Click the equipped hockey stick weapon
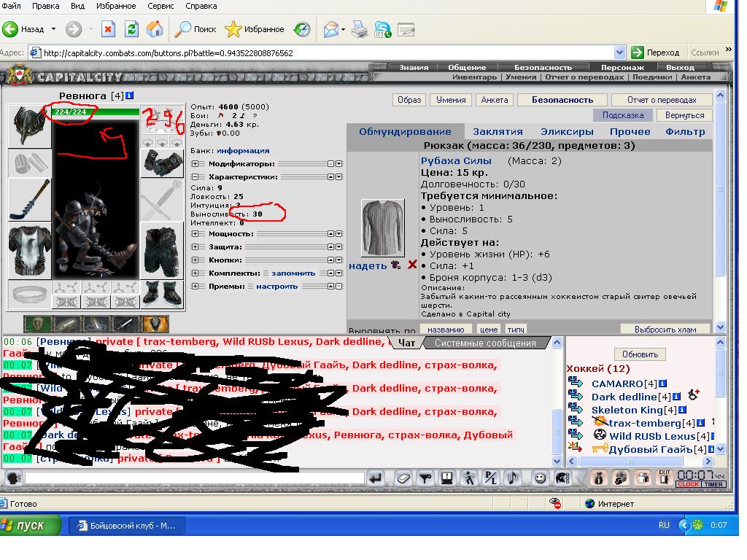 (29, 200)
